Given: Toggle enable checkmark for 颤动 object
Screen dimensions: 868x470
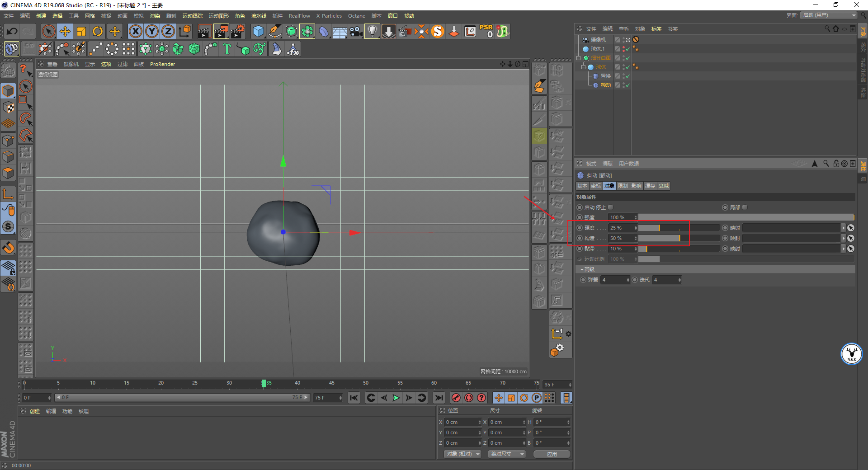Looking at the screenshot, I should pyautogui.click(x=627, y=85).
